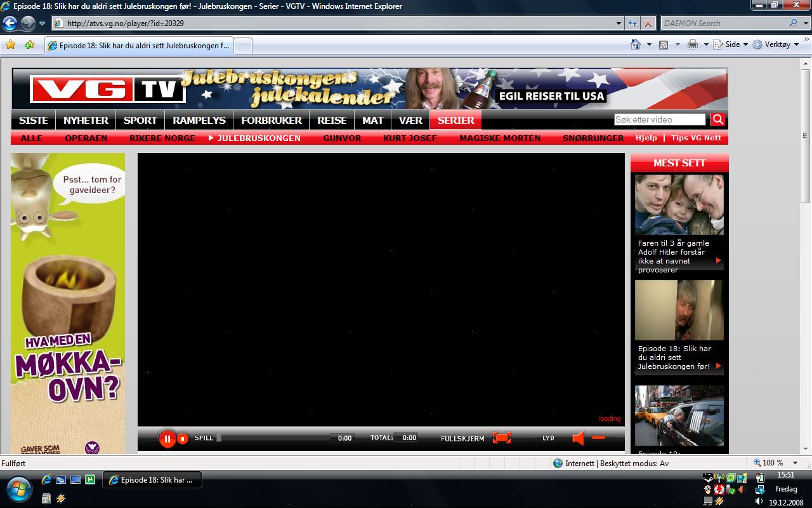Open the yellow taxi video thumbnail

[679, 416]
